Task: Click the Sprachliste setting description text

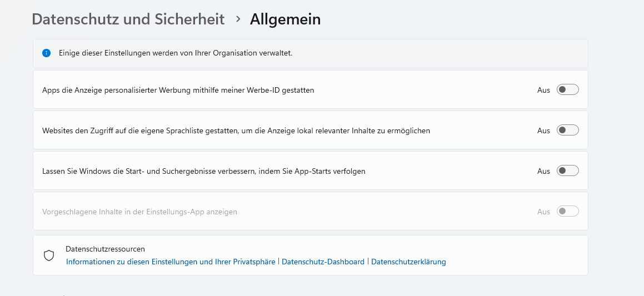Action: click(x=236, y=131)
